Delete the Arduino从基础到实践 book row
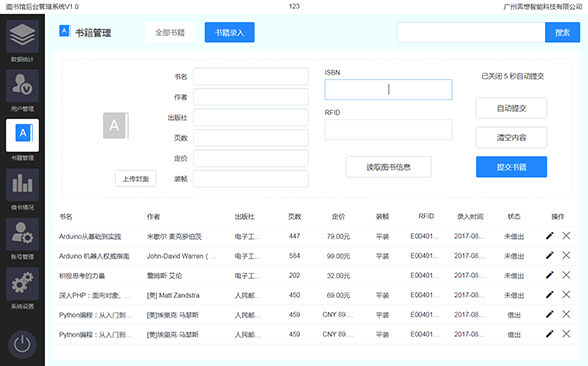 tap(566, 236)
